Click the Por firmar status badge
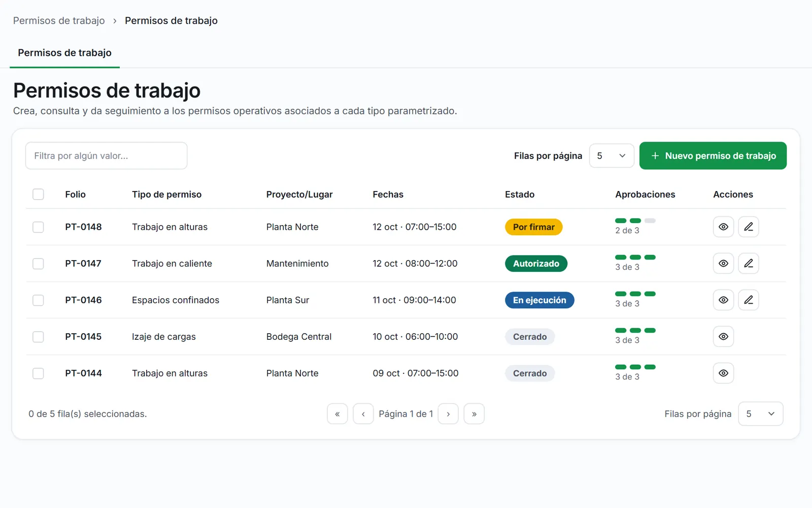 pyautogui.click(x=534, y=227)
